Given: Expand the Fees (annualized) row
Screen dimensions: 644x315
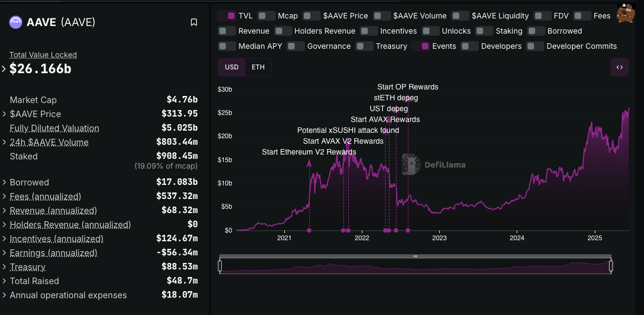Looking at the screenshot, I should (x=4, y=197).
